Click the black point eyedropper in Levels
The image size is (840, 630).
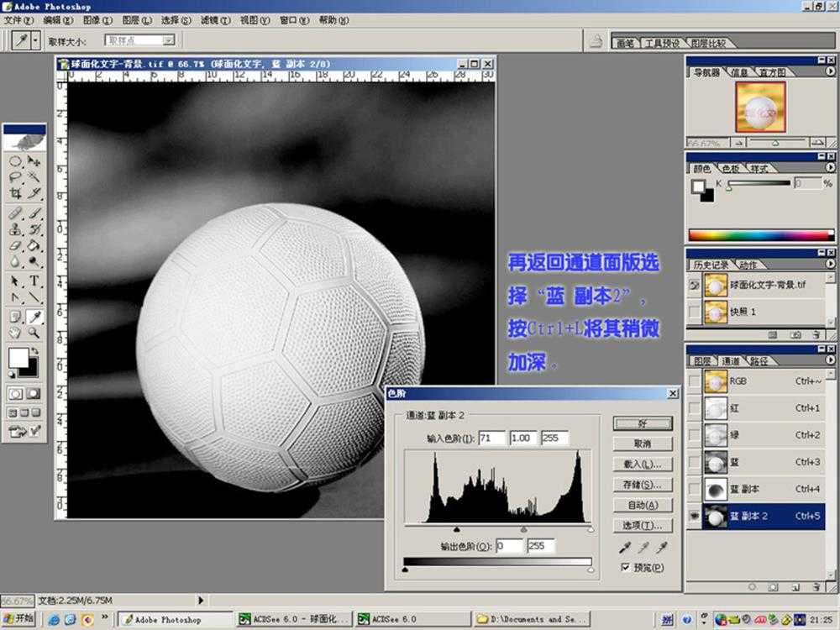click(x=624, y=548)
